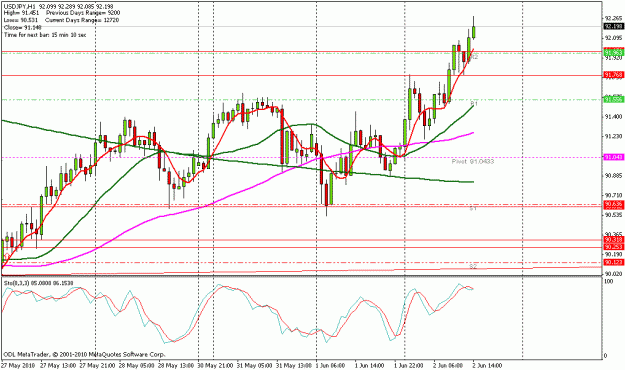Screen dimensions: 625x370
Task: Click the S1 support label
Action: click(x=473, y=209)
